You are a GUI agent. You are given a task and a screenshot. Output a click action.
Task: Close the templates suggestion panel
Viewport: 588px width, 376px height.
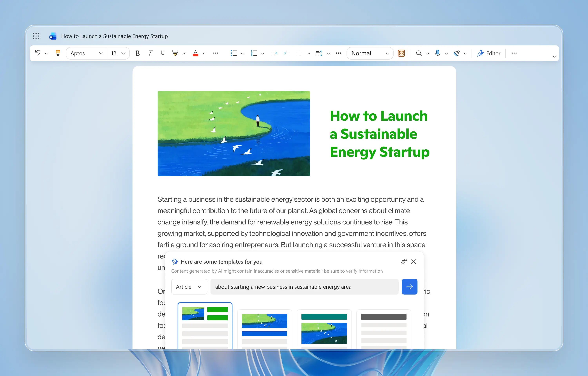point(413,261)
